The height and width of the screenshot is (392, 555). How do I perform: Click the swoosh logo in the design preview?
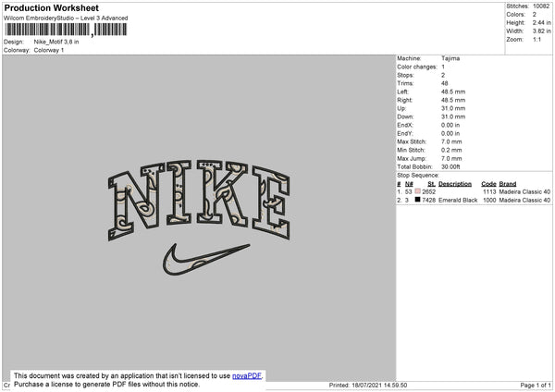[x=206, y=259]
